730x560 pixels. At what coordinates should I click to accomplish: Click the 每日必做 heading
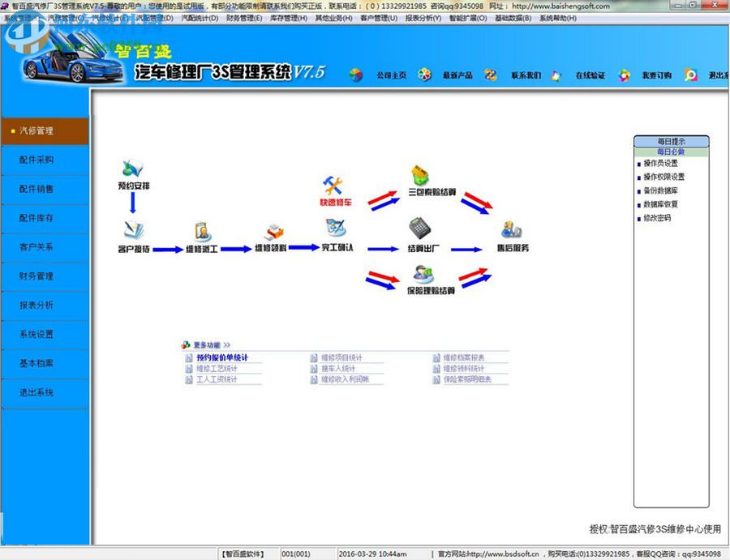pyautogui.click(x=672, y=152)
